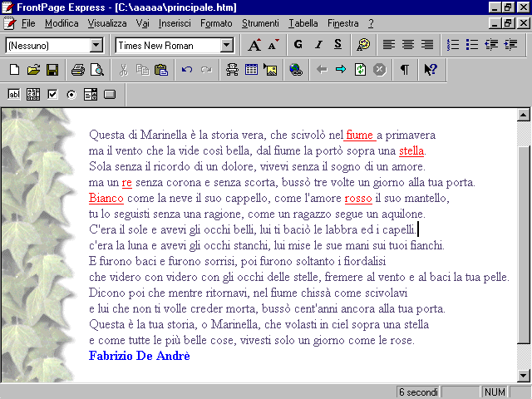Toggle bold (G) formatting

point(298,45)
